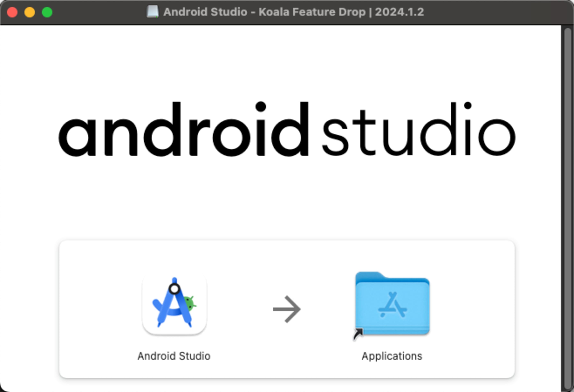Click the App Store 'A' emblem on folder
The height and width of the screenshot is (392, 574).
392,305
